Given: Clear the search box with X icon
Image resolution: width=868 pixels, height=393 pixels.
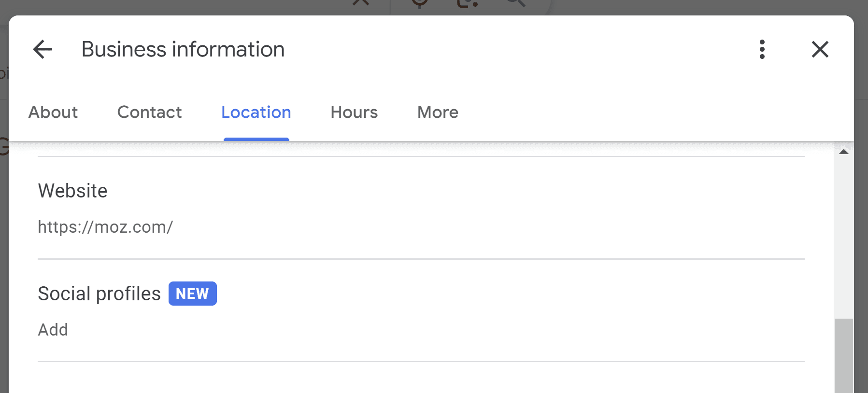Looking at the screenshot, I should 361,2.
